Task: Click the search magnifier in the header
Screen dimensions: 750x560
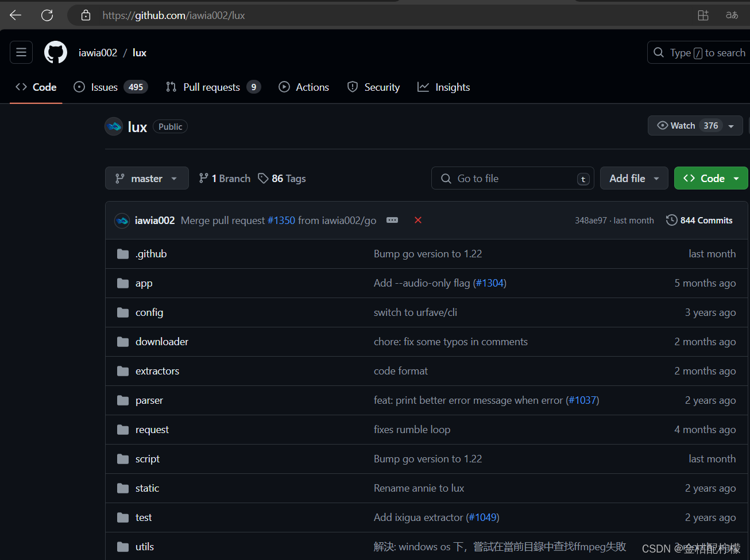Action: click(x=658, y=52)
